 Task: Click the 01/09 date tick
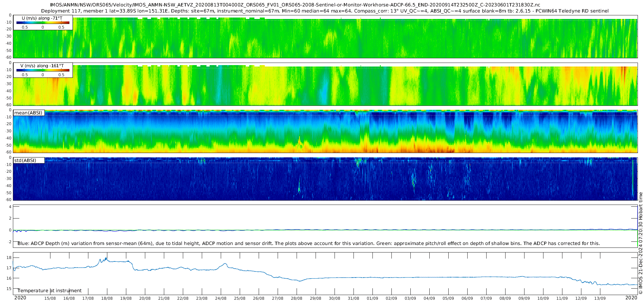(372, 298)
